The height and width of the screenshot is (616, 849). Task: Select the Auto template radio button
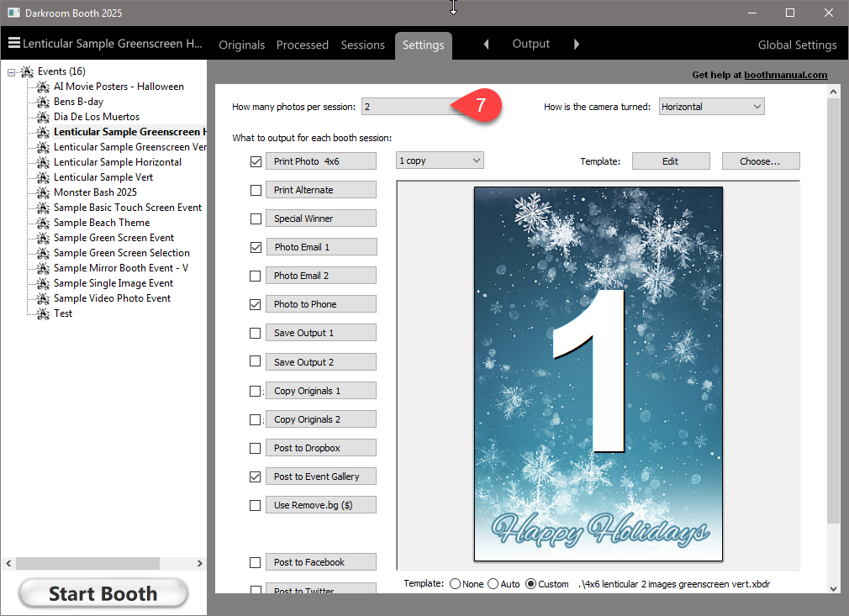(x=492, y=584)
